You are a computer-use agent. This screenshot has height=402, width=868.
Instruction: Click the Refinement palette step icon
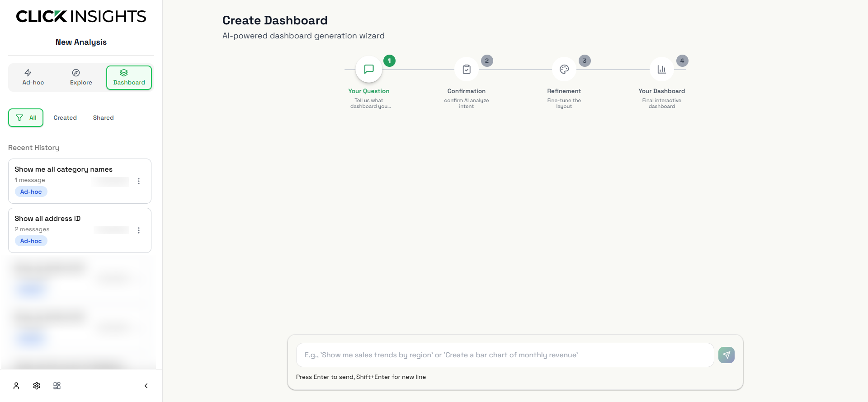tap(564, 69)
